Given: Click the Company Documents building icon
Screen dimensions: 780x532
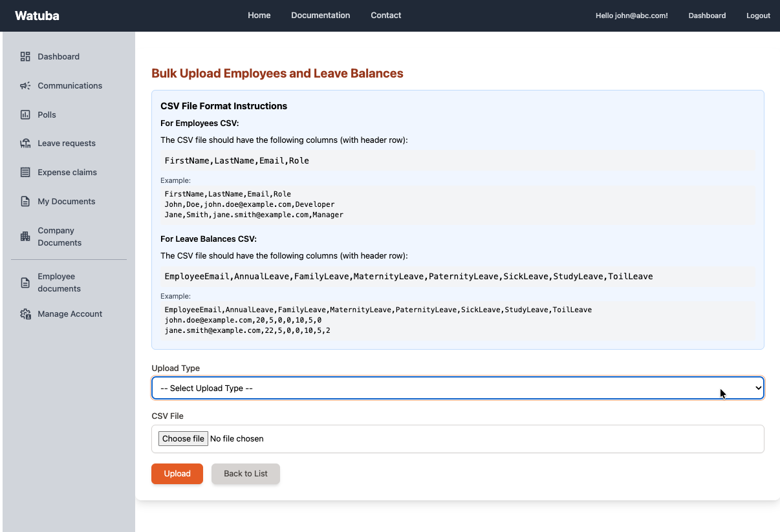Looking at the screenshot, I should pyautogui.click(x=25, y=237).
